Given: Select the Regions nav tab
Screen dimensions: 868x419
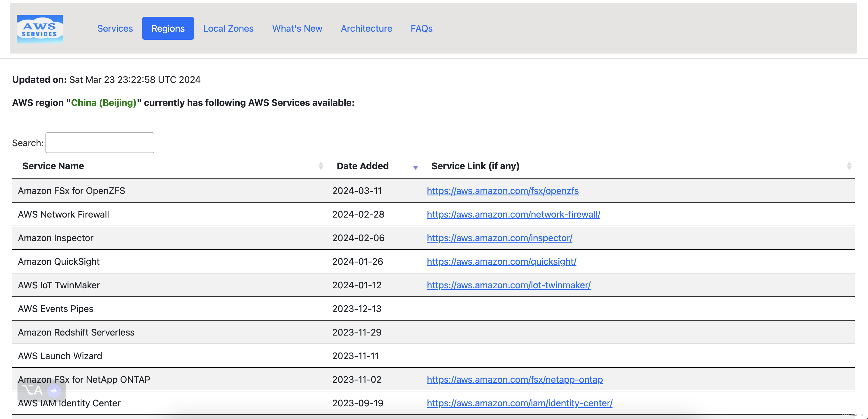Looking at the screenshot, I should pos(168,28).
